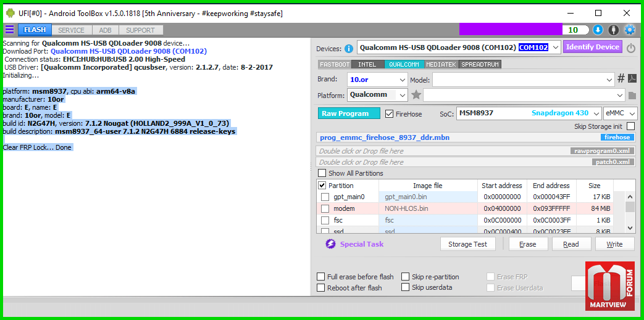Screen dimensions: 644x320
Task: Open the SUPPORT tab
Action: pyautogui.click(x=140, y=30)
